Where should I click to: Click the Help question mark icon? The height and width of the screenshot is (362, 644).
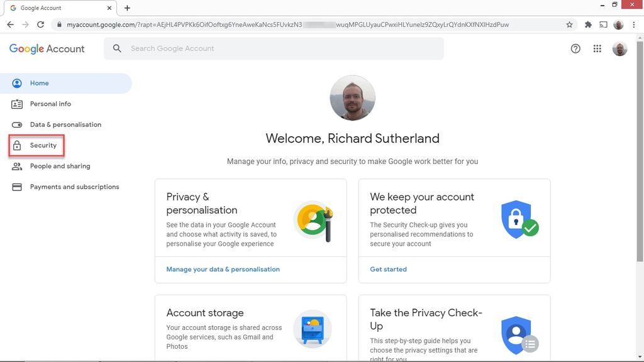[575, 48]
